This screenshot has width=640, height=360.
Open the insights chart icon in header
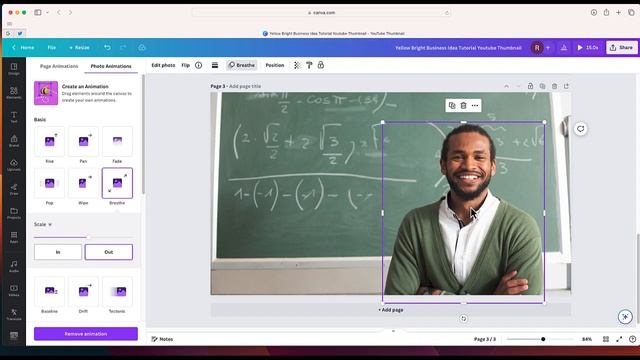click(x=564, y=48)
